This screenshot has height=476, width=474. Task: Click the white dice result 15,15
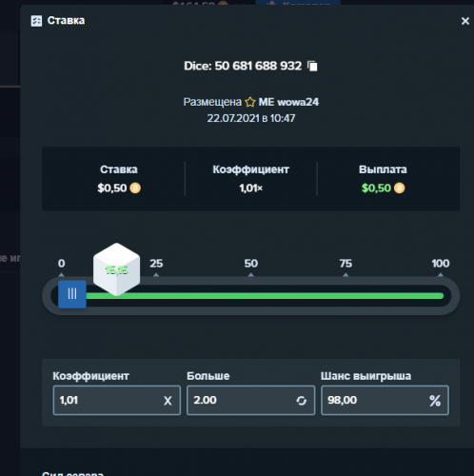pyautogui.click(x=116, y=269)
